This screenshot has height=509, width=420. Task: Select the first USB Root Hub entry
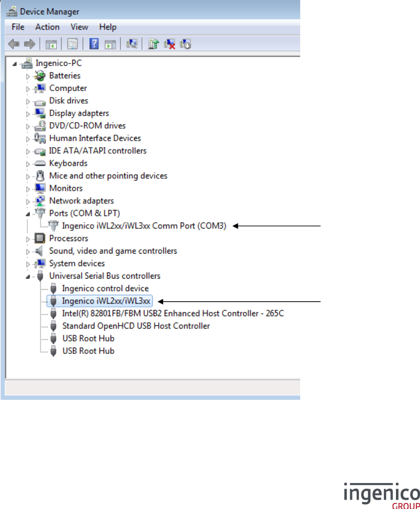88,339
